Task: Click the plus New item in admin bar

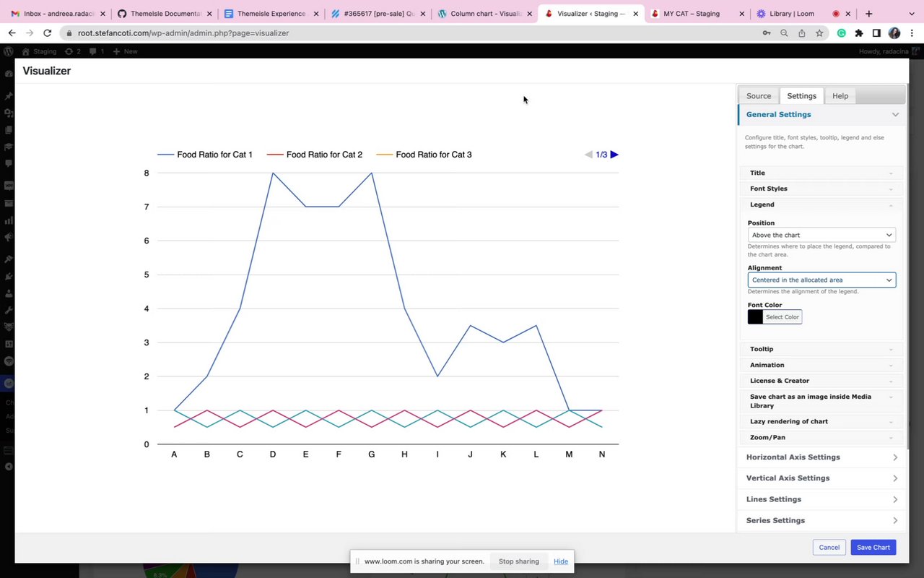Action: (x=125, y=51)
